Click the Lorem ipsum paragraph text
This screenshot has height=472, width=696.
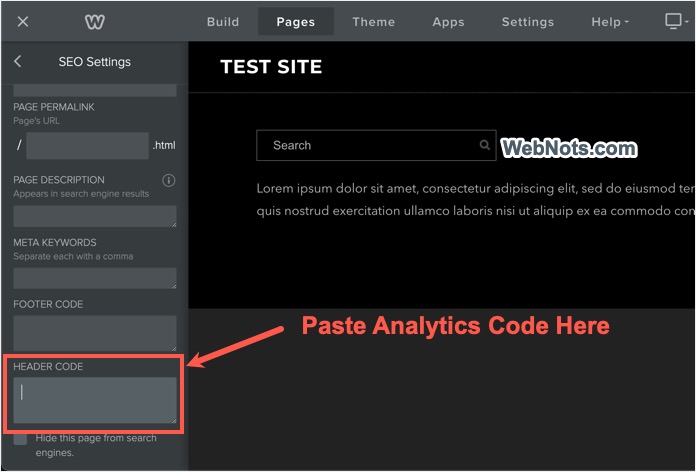(x=476, y=199)
